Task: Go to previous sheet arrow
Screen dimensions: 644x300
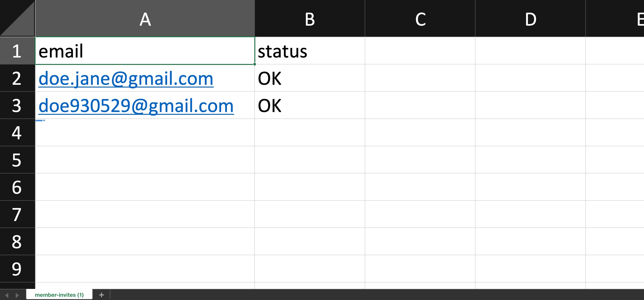Action: 7,295
